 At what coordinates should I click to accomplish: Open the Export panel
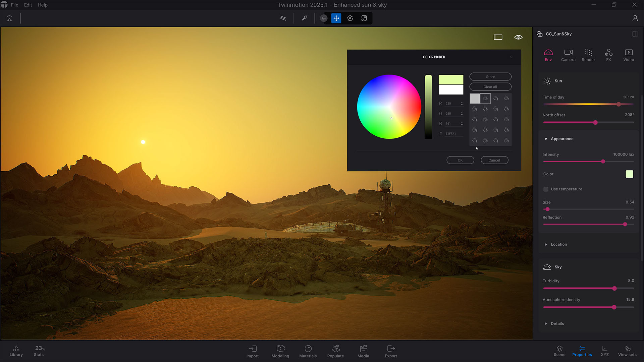(391, 351)
